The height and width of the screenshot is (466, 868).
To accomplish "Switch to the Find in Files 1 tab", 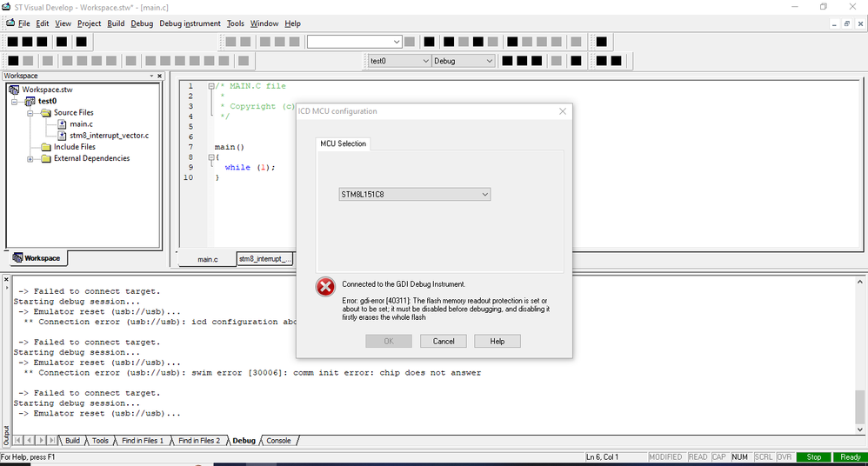I will pos(143,441).
